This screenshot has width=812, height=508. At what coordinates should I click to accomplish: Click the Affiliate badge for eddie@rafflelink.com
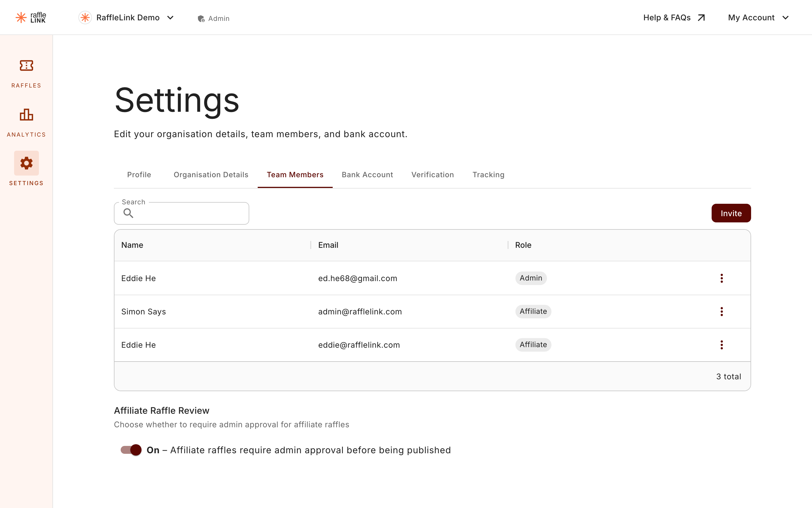tap(533, 345)
